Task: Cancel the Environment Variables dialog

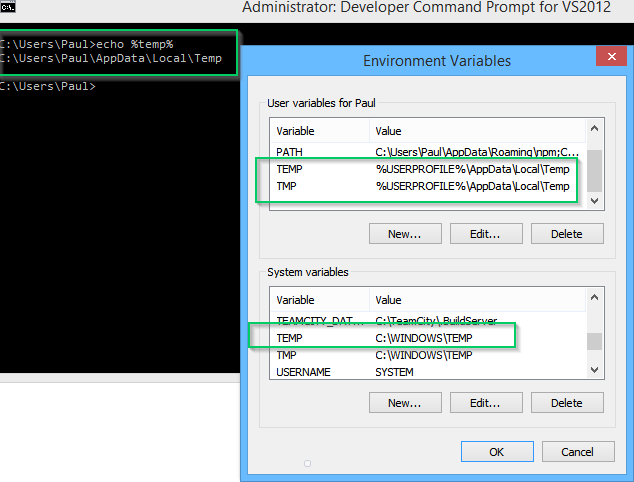Action: (x=578, y=452)
